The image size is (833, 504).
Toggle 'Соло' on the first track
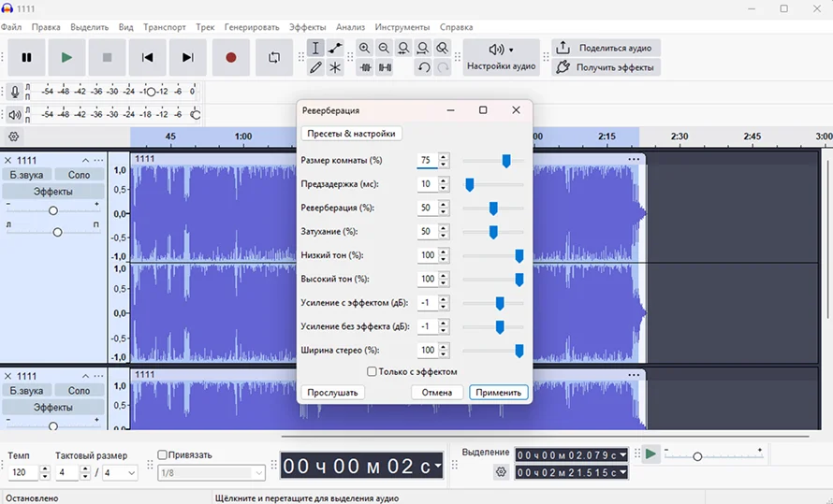(79, 175)
